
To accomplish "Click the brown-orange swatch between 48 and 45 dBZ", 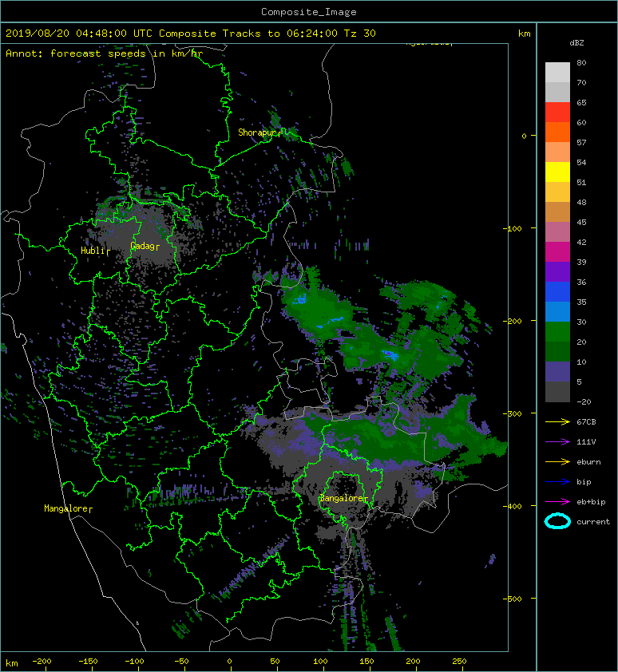I will [x=557, y=212].
